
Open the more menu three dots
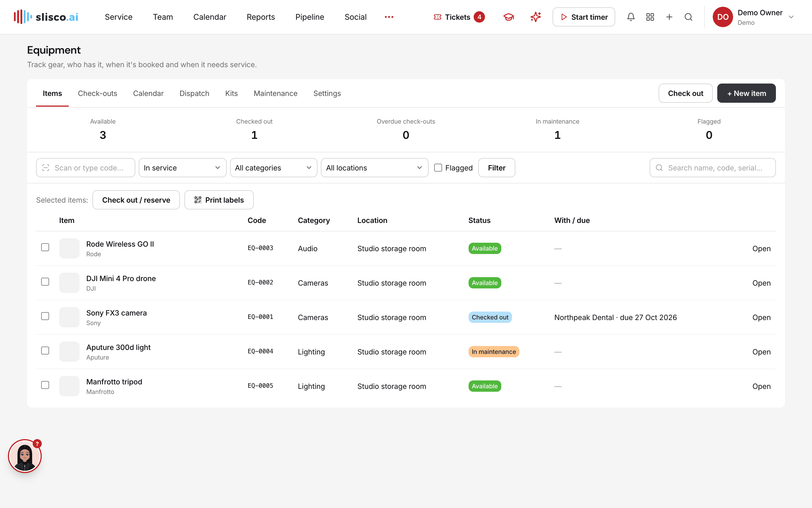(389, 17)
